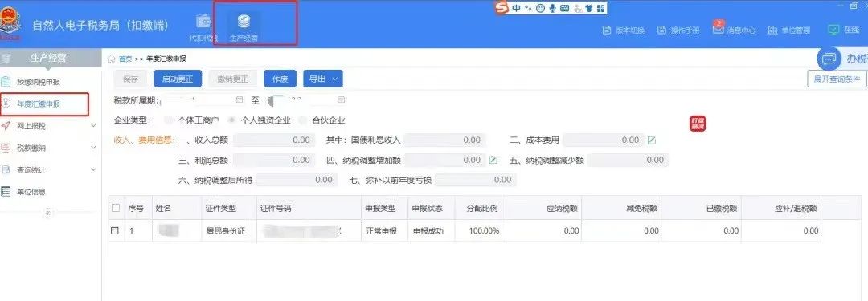
Task: Open the 生产经营 module icon
Action: (x=243, y=22)
